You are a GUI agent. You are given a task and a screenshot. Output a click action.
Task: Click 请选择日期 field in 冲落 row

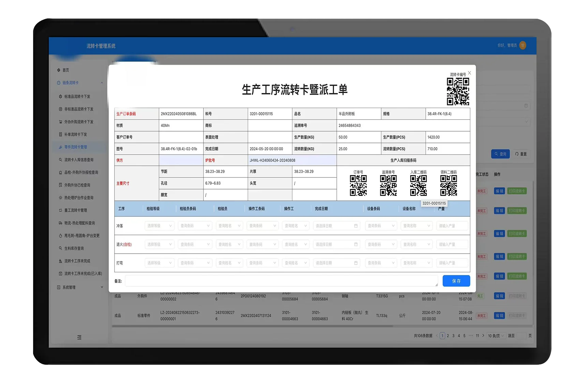[336, 226]
